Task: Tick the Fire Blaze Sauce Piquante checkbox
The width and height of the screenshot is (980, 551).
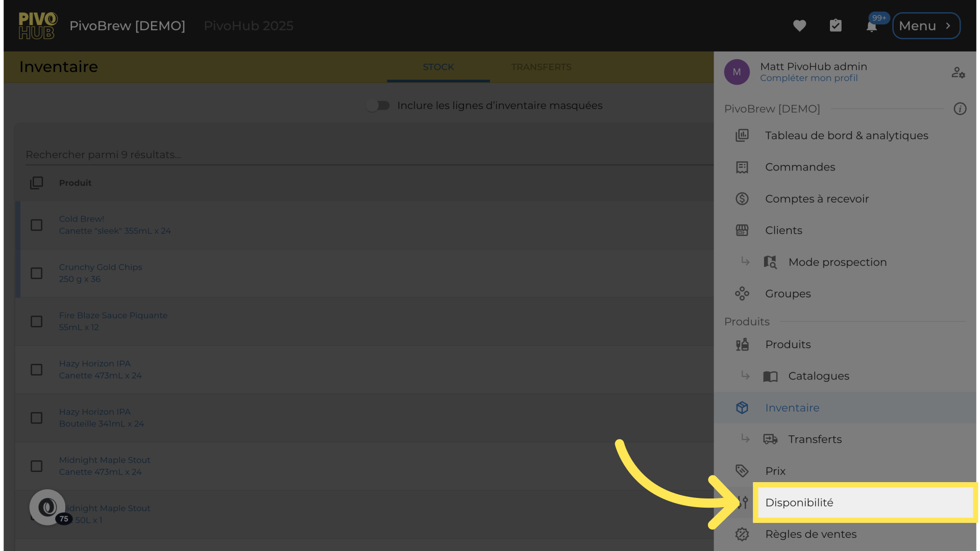Action: coord(37,321)
